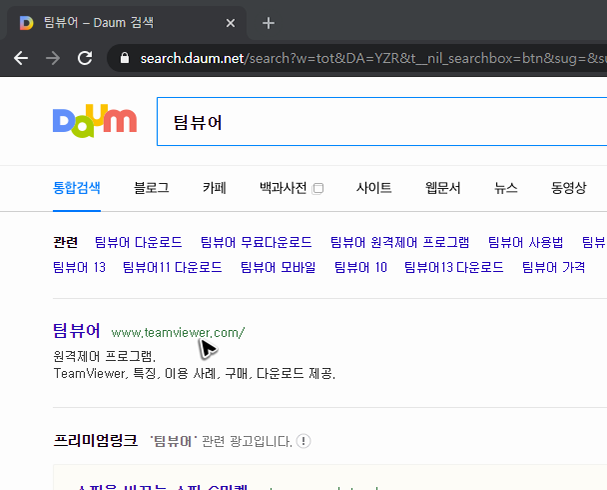Image resolution: width=607 pixels, height=490 pixels.
Task: Switch to the 동영상 tab
Action: pos(569,188)
